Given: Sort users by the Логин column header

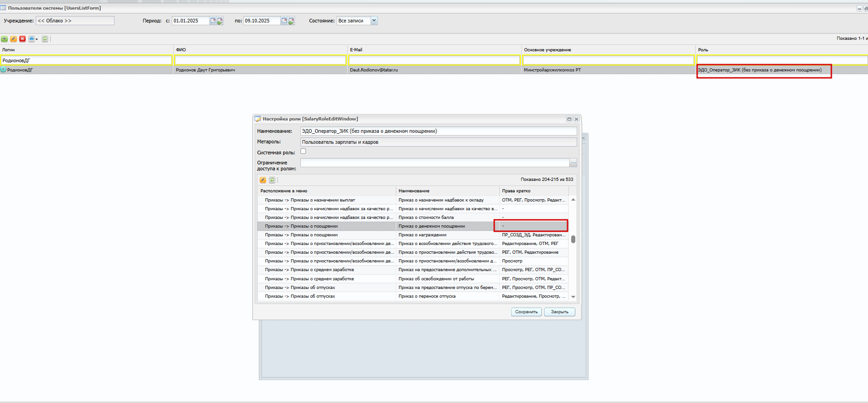Looking at the screenshot, I should click(87, 50).
